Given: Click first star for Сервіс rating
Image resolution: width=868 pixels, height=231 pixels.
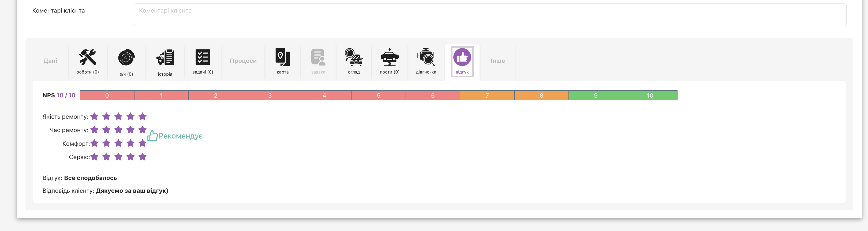Looking at the screenshot, I should pos(95,157).
